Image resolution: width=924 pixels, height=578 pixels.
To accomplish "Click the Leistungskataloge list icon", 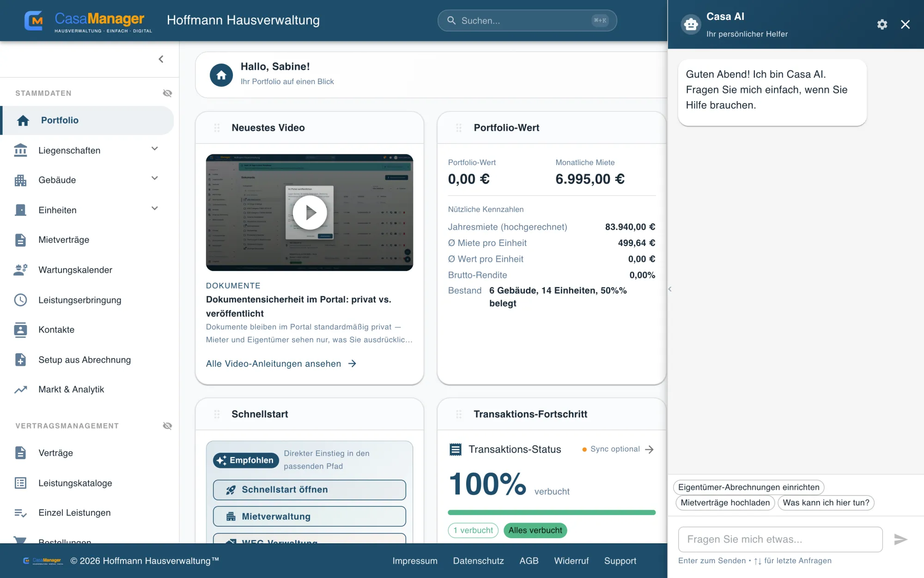I will 20,483.
